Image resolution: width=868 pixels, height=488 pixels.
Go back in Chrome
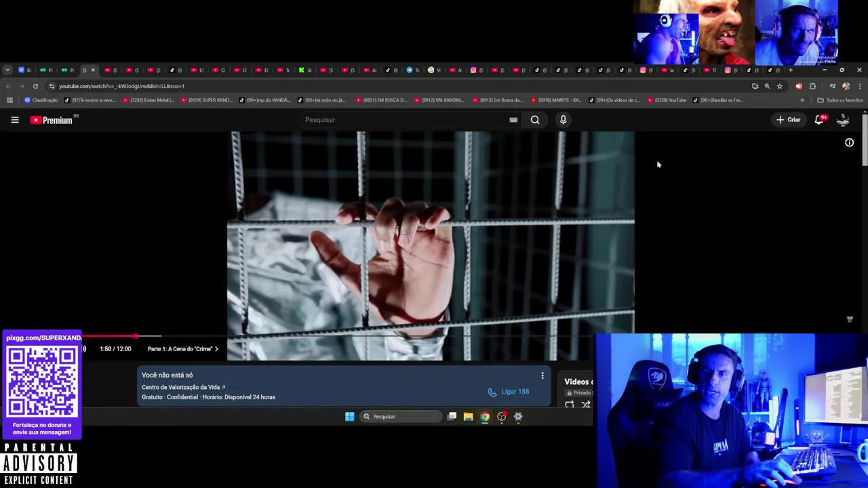(8, 86)
